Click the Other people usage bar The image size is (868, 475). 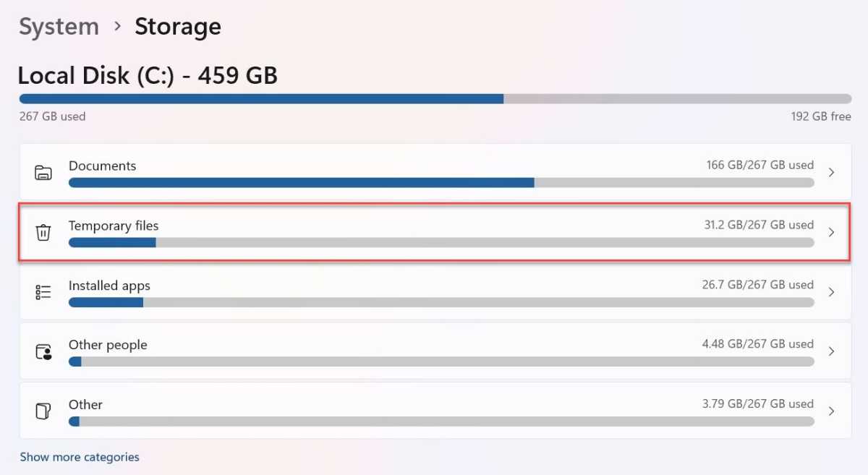[x=441, y=361]
